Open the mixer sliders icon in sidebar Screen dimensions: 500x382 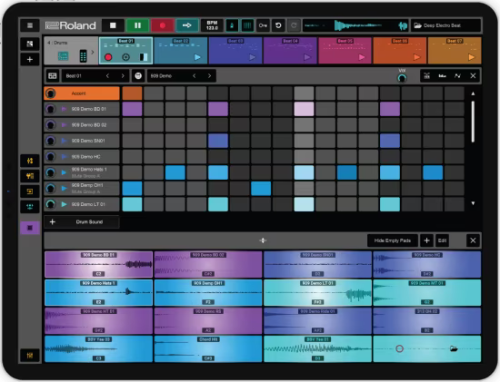(x=30, y=161)
